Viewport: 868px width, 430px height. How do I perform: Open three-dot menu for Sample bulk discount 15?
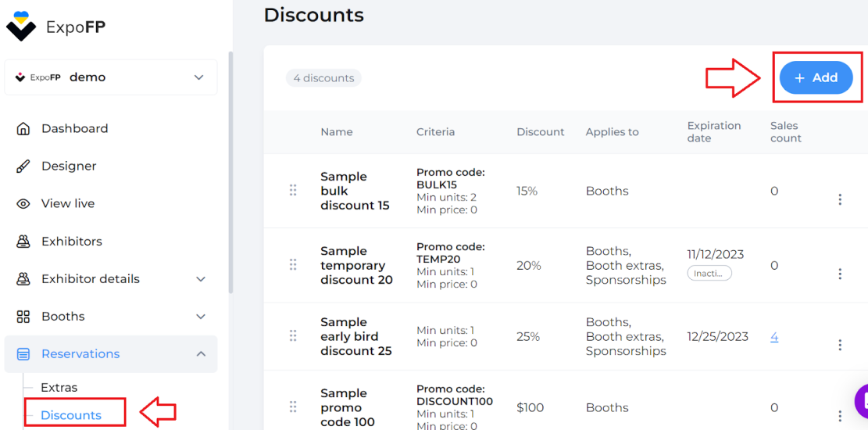[x=840, y=199]
